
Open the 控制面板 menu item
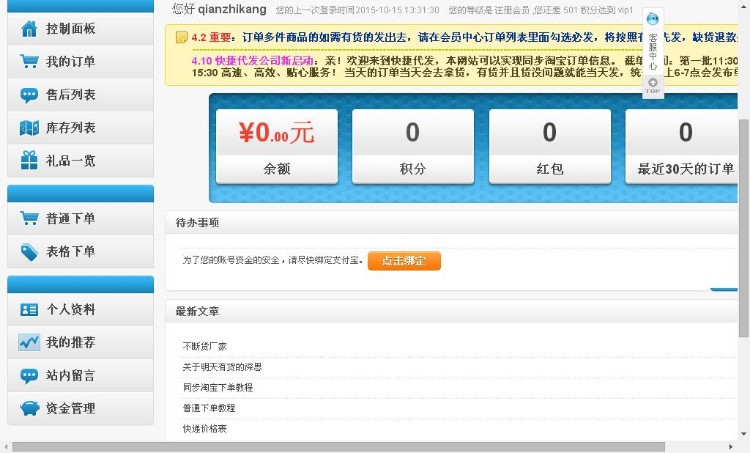point(80,29)
